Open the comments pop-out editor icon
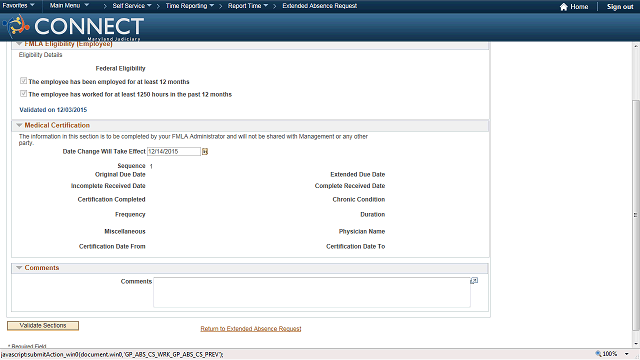The width and height of the screenshot is (640, 360). click(474, 281)
